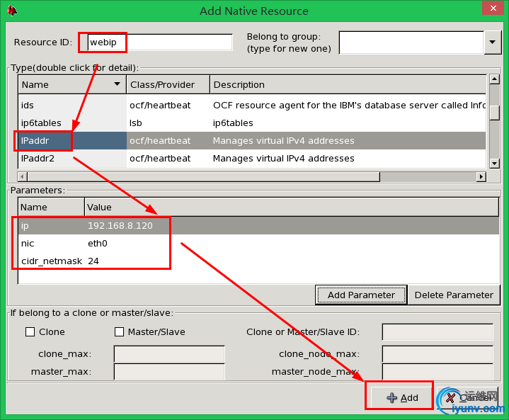Click the horizontal scrollbar right arrow

point(481,177)
